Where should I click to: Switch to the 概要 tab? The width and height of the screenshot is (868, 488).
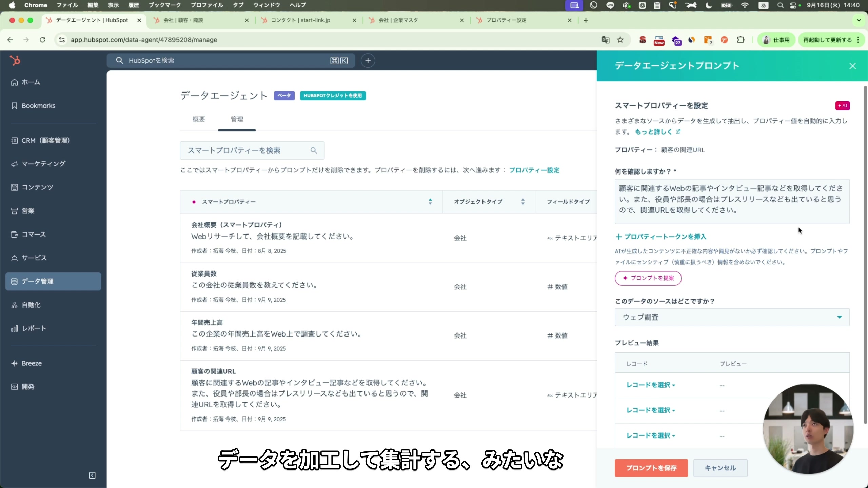(199, 119)
